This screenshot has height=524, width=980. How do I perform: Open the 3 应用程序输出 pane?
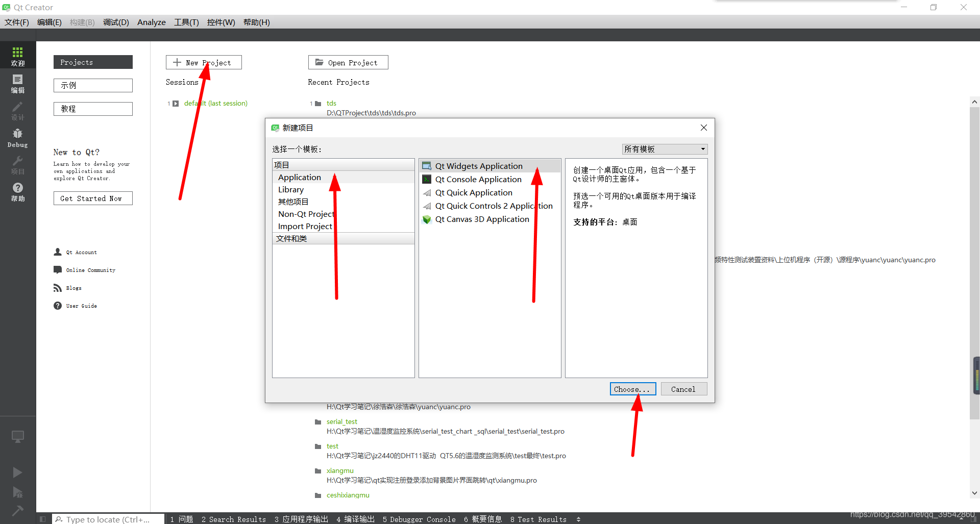point(301,519)
